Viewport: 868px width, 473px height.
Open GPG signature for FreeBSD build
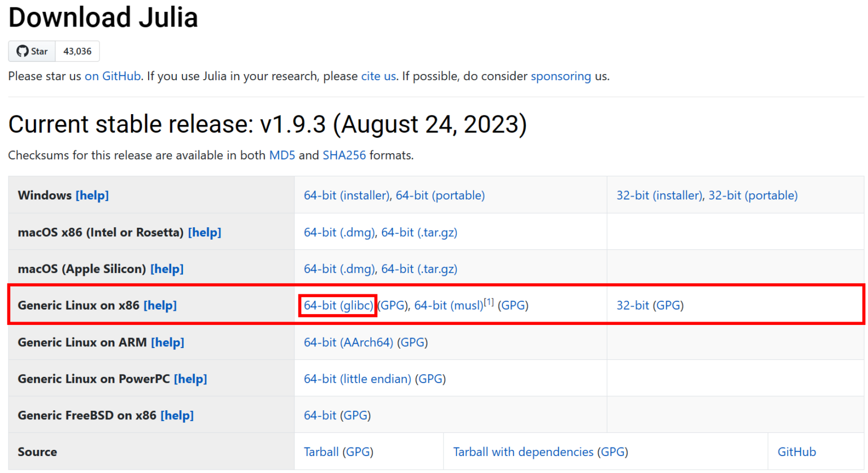click(355, 416)
